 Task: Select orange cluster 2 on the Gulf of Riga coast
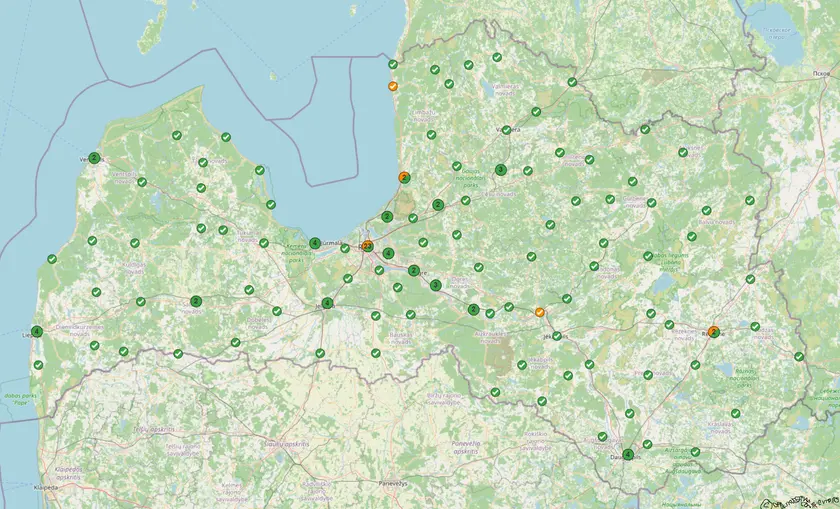pyautogui.click(x=404, y=177)
